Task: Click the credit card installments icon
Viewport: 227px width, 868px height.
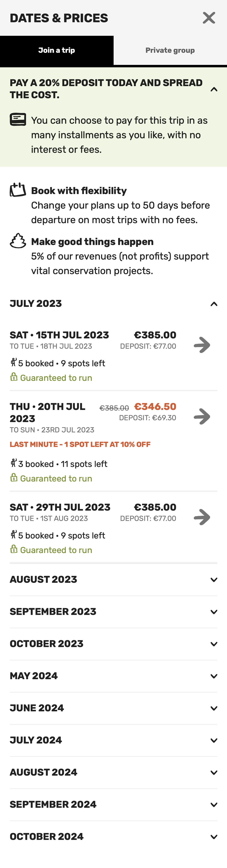Action: [x=18, y=120]
